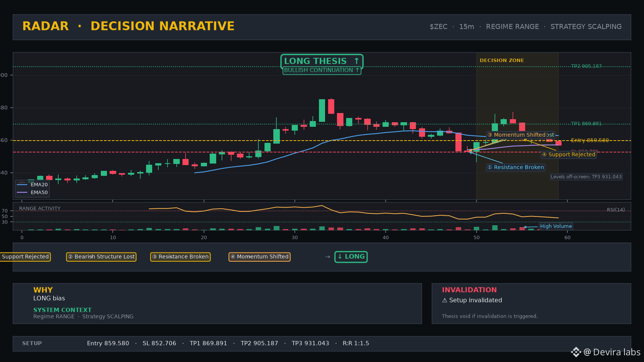This screenshot has width=644, height=362.
Task: Click the x-axis tick label 50
Action: coord(476,238)
